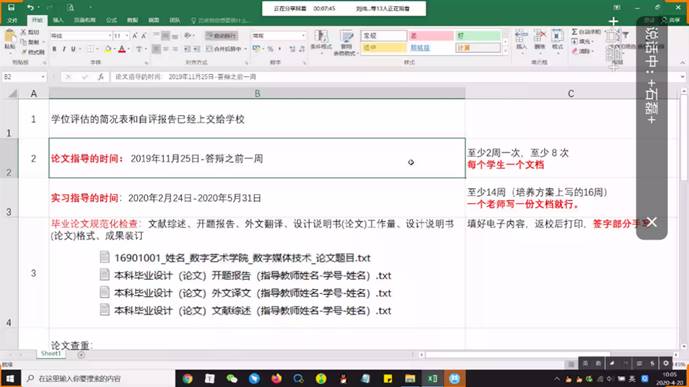Select the Sheet1 worksheet tab
This screenshot has height=387, width=689.
[51, 354]
